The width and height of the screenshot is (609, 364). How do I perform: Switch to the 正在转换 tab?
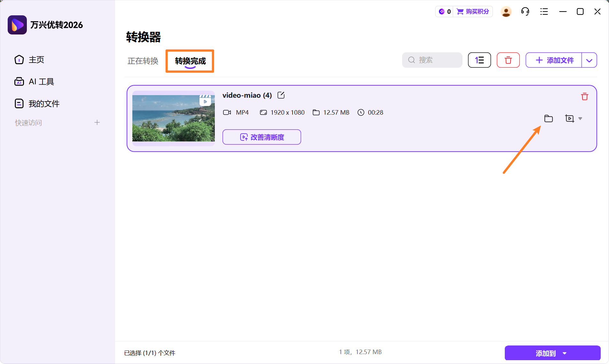pos(143,61)
